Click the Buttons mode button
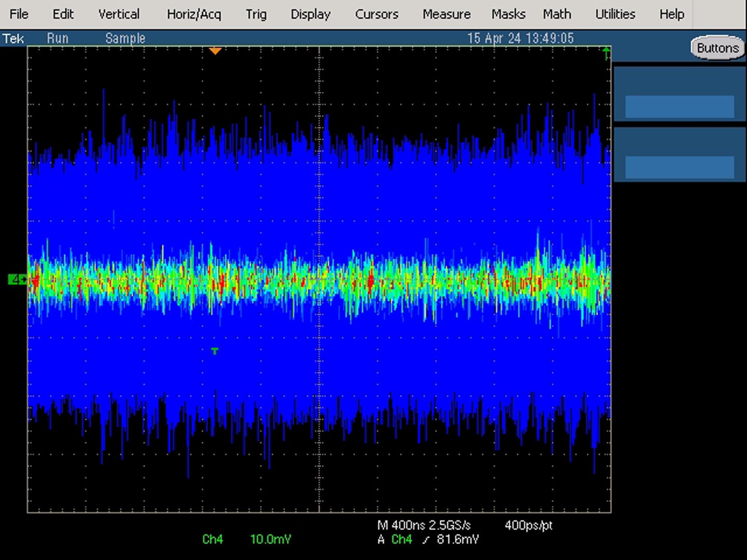This screenshot has height=560, width=747. click(x=718, y=48)
